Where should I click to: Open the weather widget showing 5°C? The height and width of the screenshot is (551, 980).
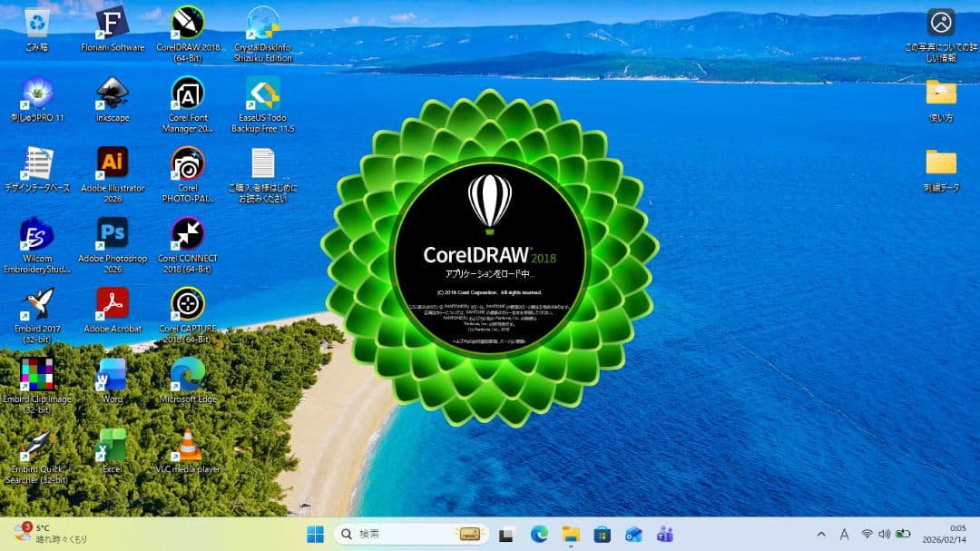click(x=50, y=533)
